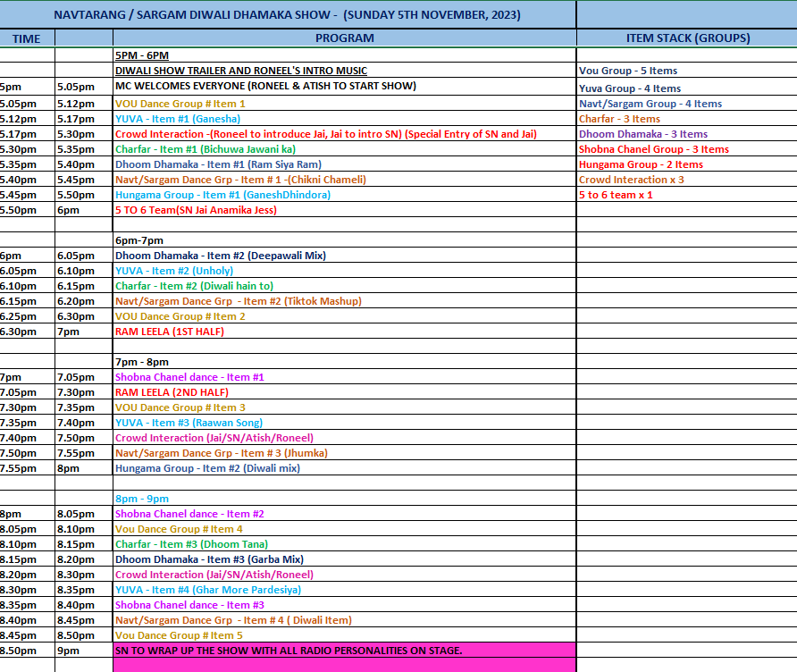Select the 7.40pm 'Crowd Interaction (Jai/SN/Atish/Roneel)' cell

[345, 438]
